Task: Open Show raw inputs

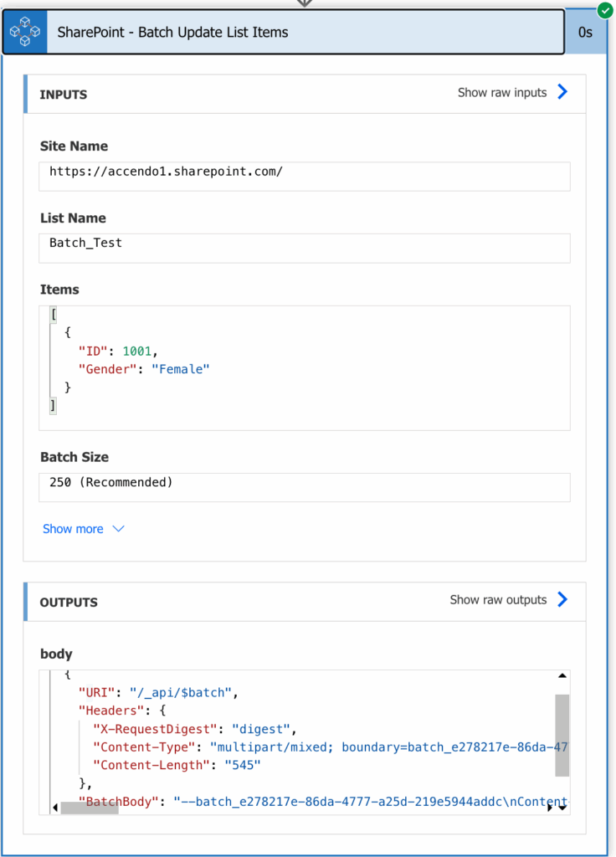Action: pos(502,92)
